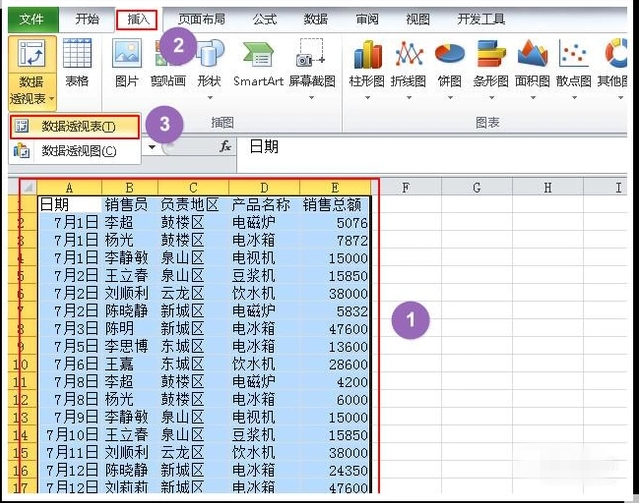Choose 数据透视表(T) from the dropdown menu
639x503 pixels.
[75, 127]
